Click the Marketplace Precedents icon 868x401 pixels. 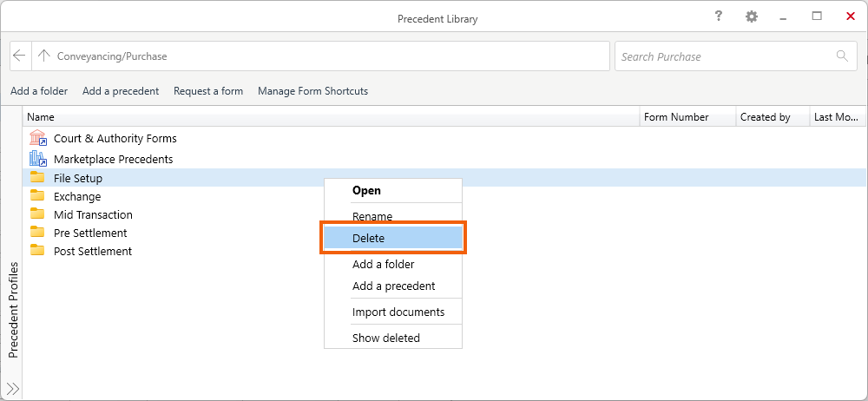(x=37, y=159)
